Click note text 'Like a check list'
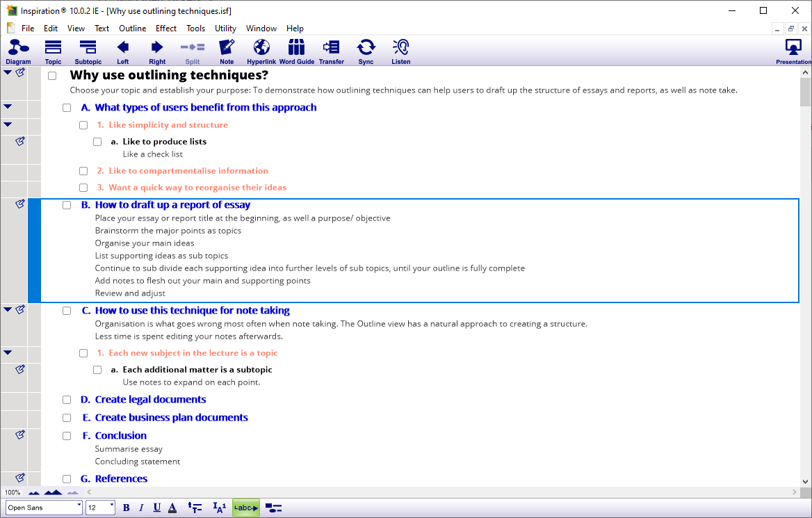Viewport: 812px width, 518px height. pos(153,154)
